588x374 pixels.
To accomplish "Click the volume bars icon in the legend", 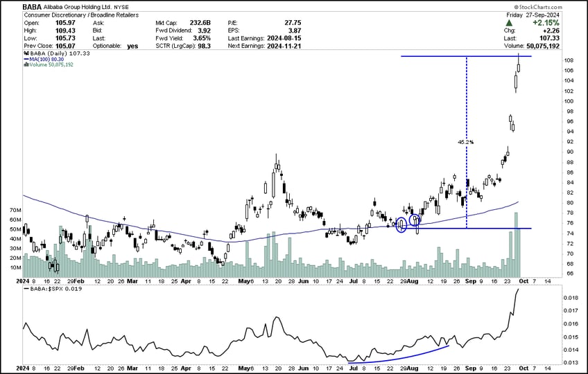I will (x=26, y=64).
